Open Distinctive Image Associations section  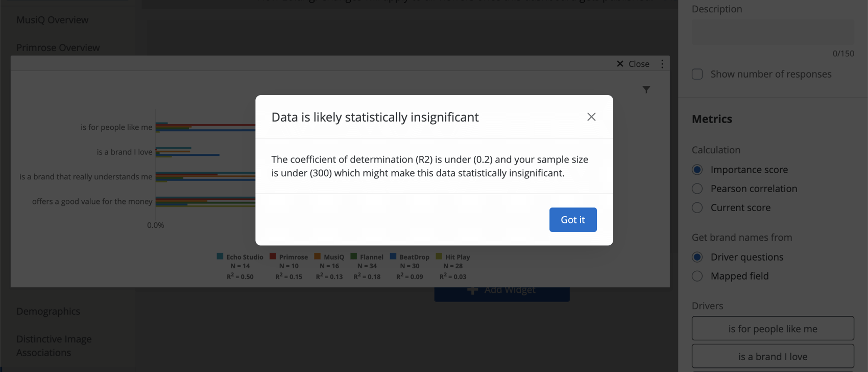(54, 345)
